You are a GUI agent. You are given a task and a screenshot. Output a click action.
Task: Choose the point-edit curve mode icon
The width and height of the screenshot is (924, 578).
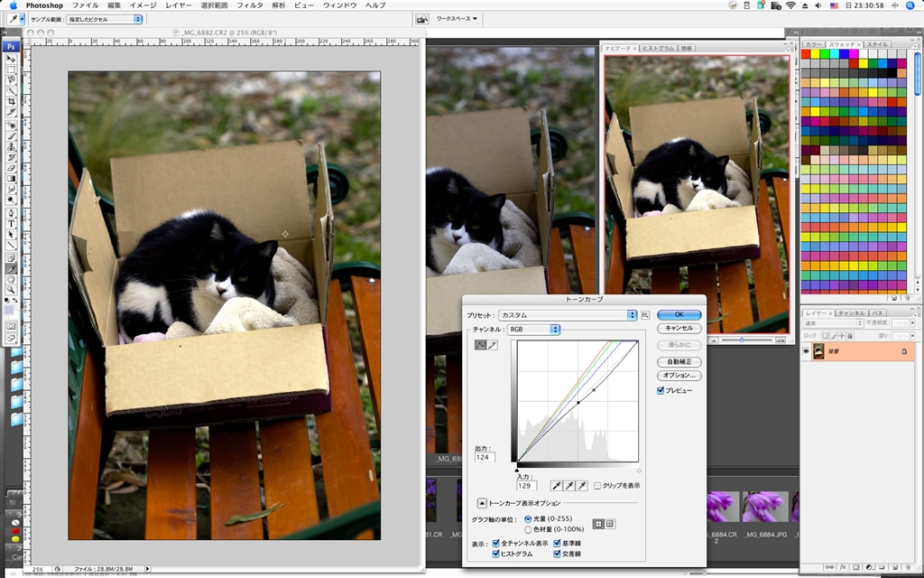(x=480, y=345)
